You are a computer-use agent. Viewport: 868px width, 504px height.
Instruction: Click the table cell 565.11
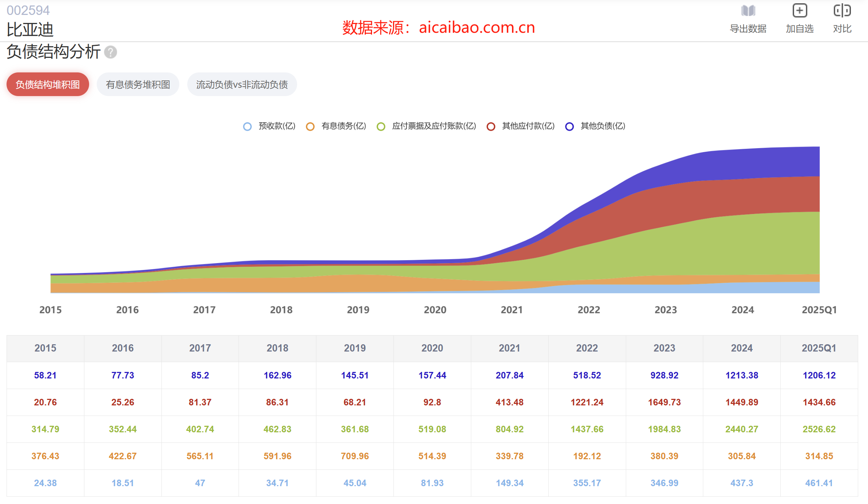(200, 456)
